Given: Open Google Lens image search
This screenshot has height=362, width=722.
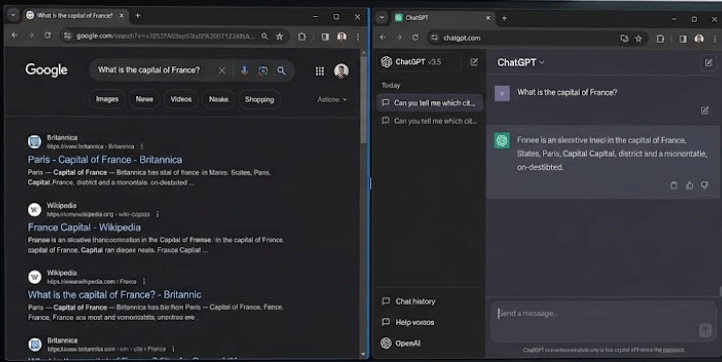Looking at the screenshot, I should (x=263, y=70).
